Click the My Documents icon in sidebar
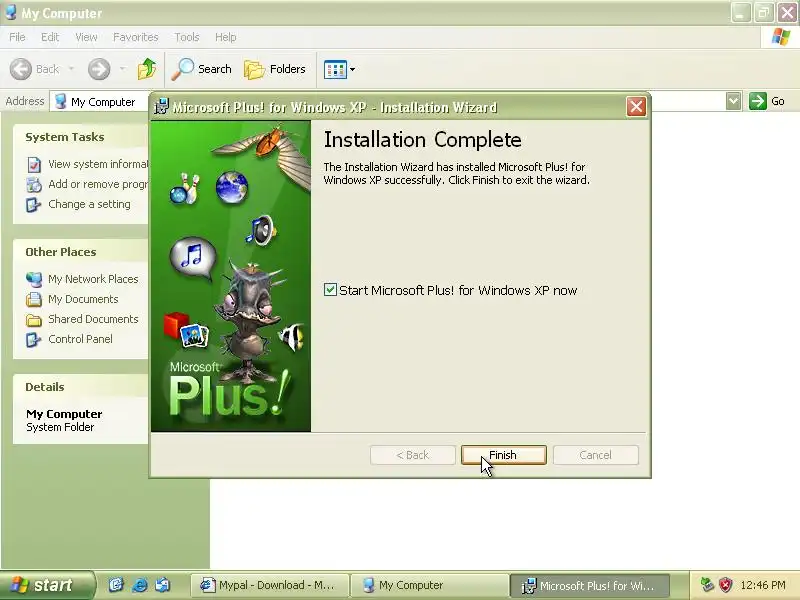 tap(34, 299)
